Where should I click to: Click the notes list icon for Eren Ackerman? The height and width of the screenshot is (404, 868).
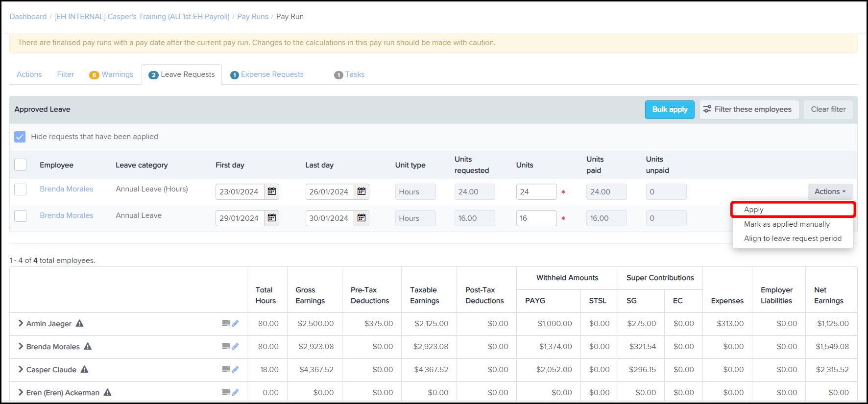(x=226, y=392)
